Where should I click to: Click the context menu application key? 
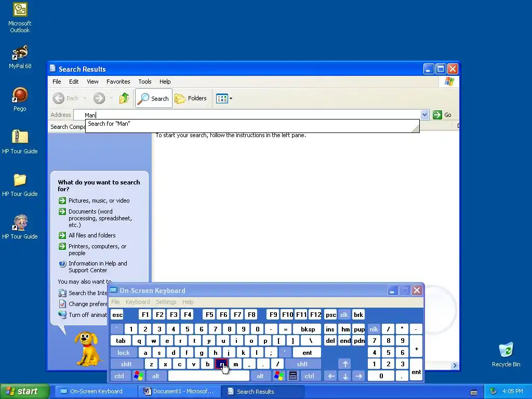coord(293,376)
